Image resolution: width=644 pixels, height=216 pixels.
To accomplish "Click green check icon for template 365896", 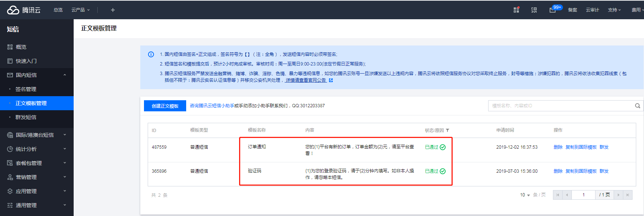I will (443, 171).
